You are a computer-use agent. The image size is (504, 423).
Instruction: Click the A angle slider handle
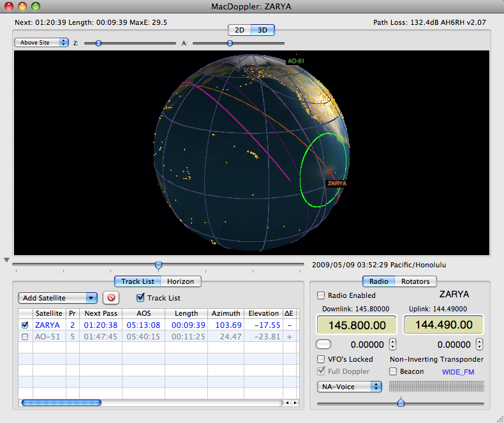[230, 43]
